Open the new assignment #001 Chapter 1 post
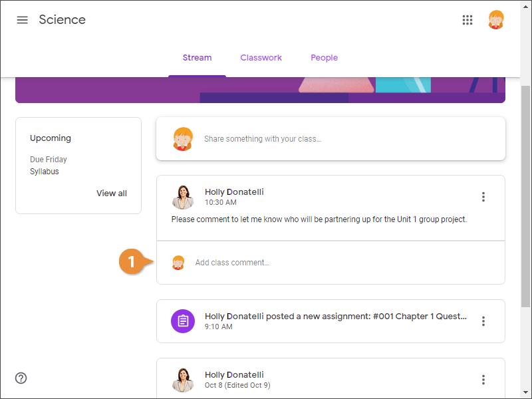Screen dimensions: 532x399 tap(331, 321)
